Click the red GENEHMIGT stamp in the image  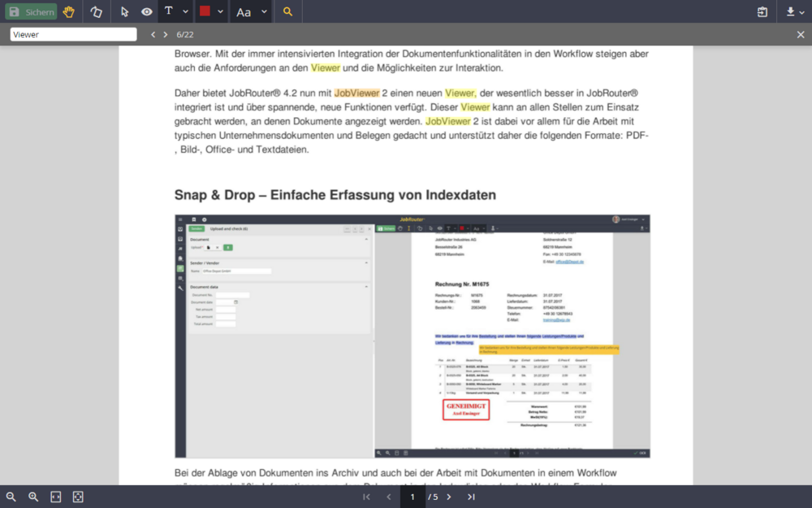point(466,410)
